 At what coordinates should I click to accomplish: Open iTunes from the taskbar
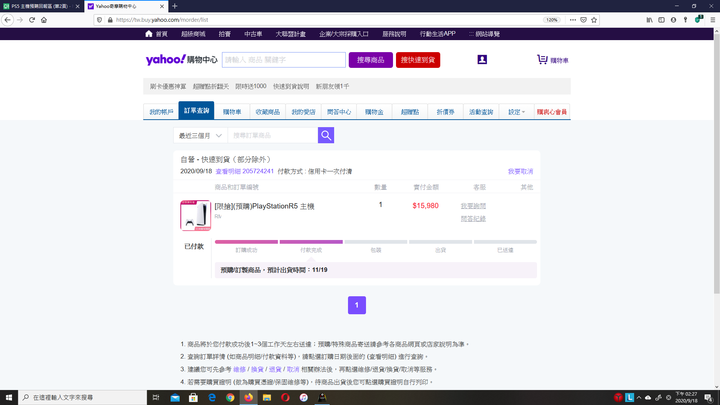[304, 398]
